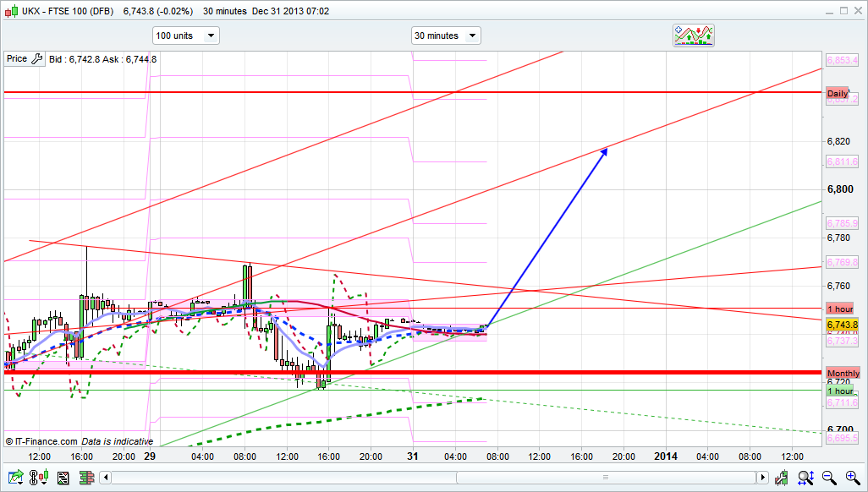
Task: Expand the '30 minutes' timeframe dropdown
Action: [446, 36]
